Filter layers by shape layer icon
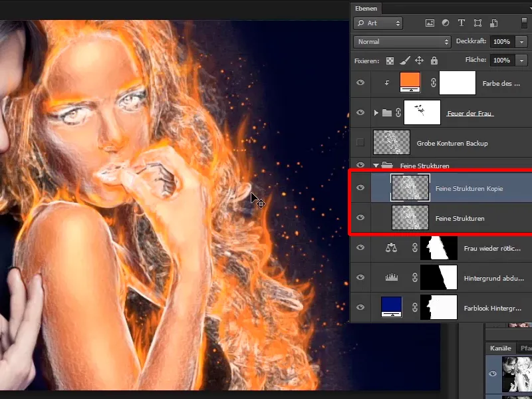The height and width of the screenshot is (399, 532). [x=477, y=23]
